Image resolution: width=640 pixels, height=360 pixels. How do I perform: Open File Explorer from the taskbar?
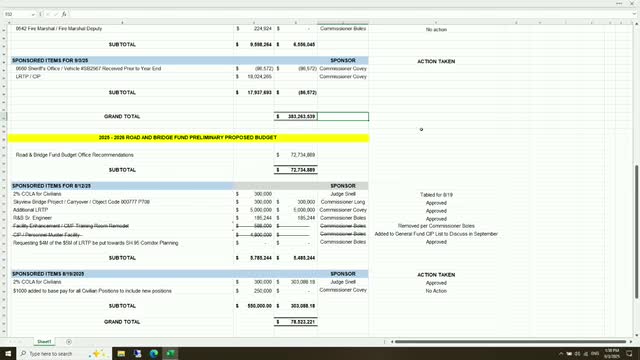coord(121,353)
